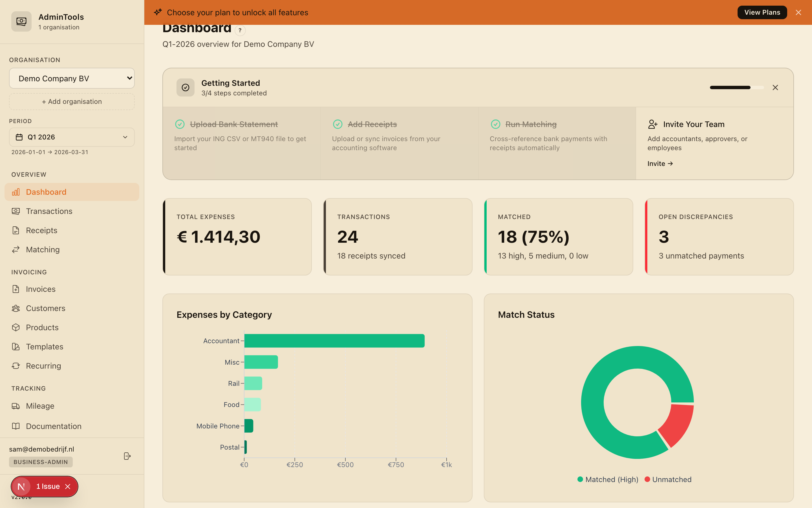The width and height of the screenshot is (812, 508).
Task: Click the Documentation book icon
Action: [16, 426]
